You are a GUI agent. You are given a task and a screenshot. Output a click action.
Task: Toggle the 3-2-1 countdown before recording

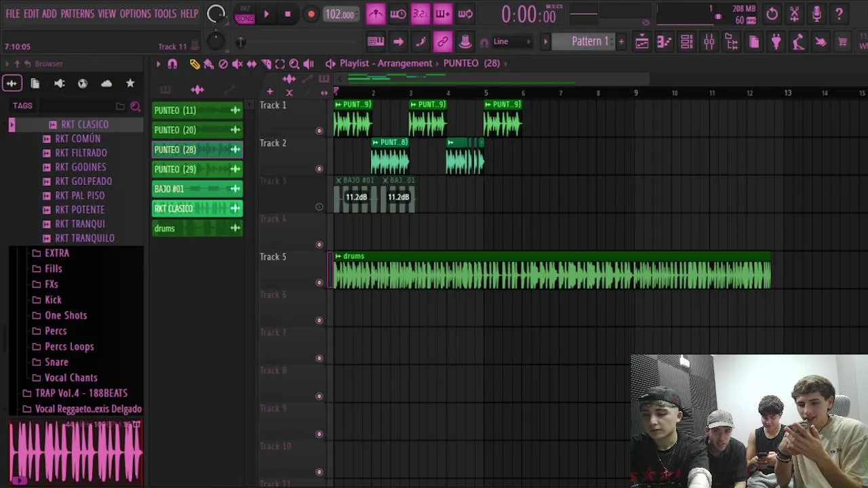click(420, 14)
